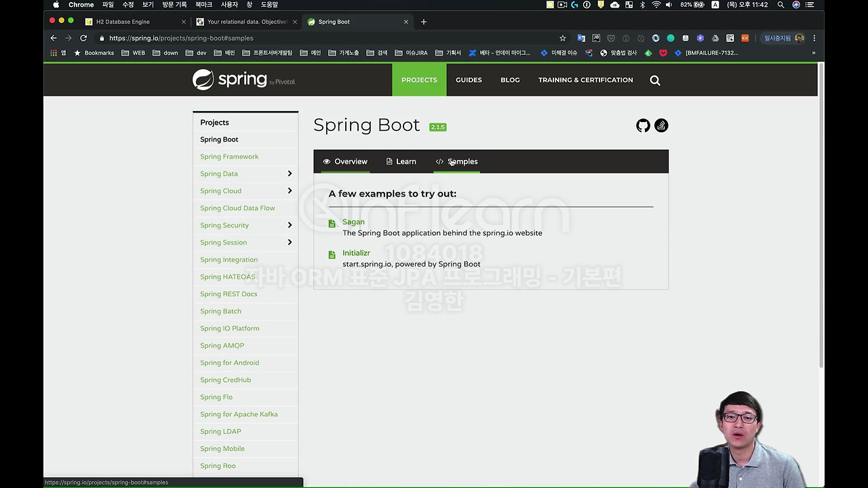Open the Apple menu

56,5
